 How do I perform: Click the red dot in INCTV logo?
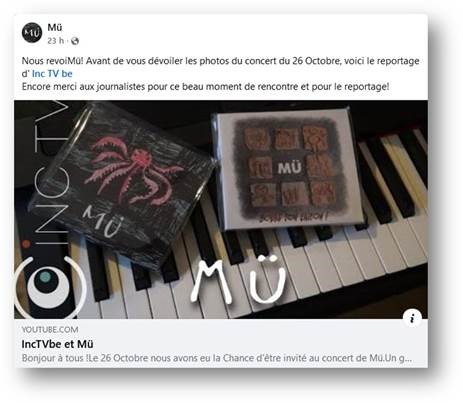point(26,243)
